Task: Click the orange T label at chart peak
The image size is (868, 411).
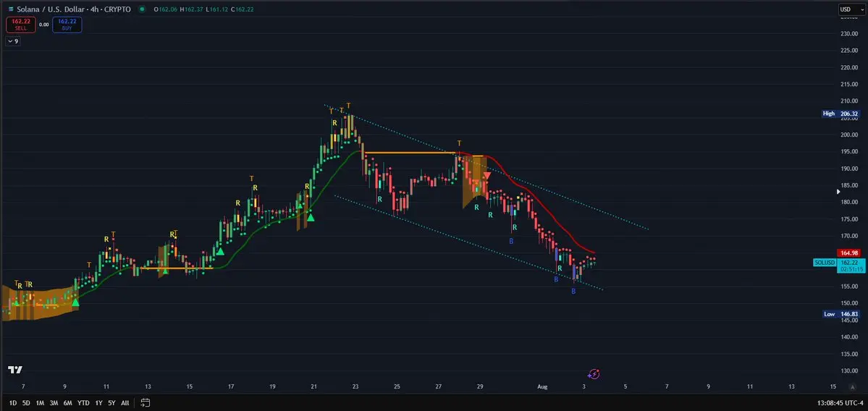Action: [348, 105]
